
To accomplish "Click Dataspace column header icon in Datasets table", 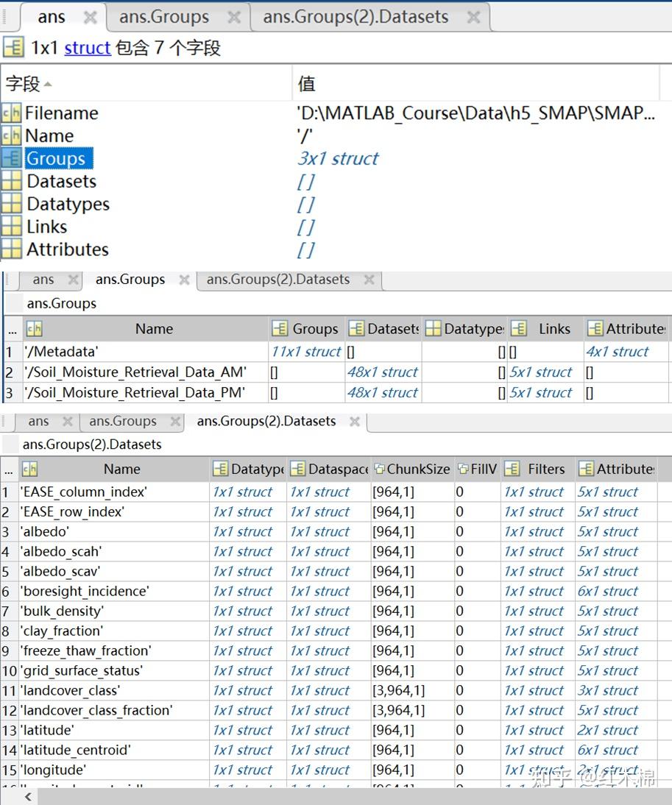I will coord(298,469).
